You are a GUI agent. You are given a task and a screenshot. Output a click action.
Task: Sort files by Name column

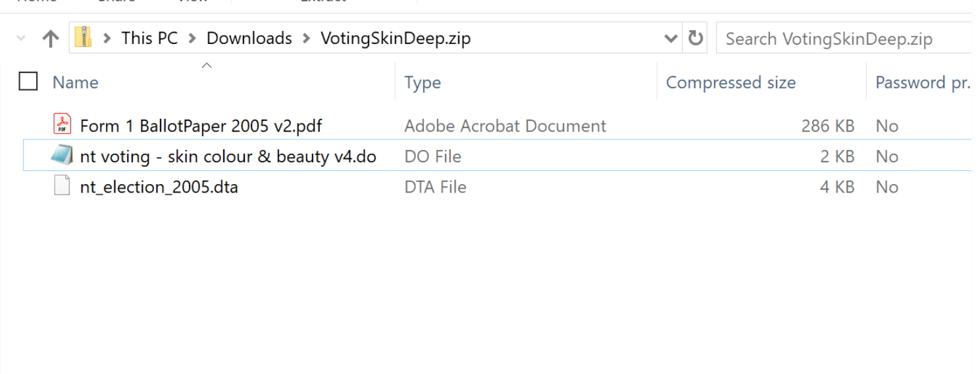[x=75, y=83]
